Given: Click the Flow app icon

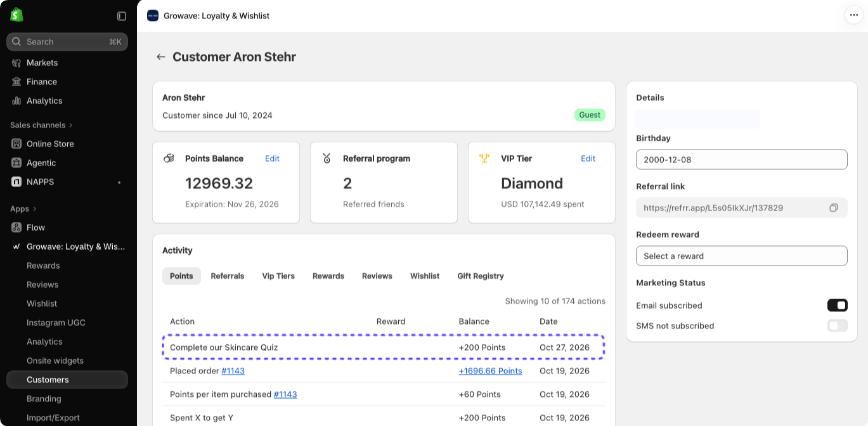Looking at the screenshot, I should (x=16, y=228).
